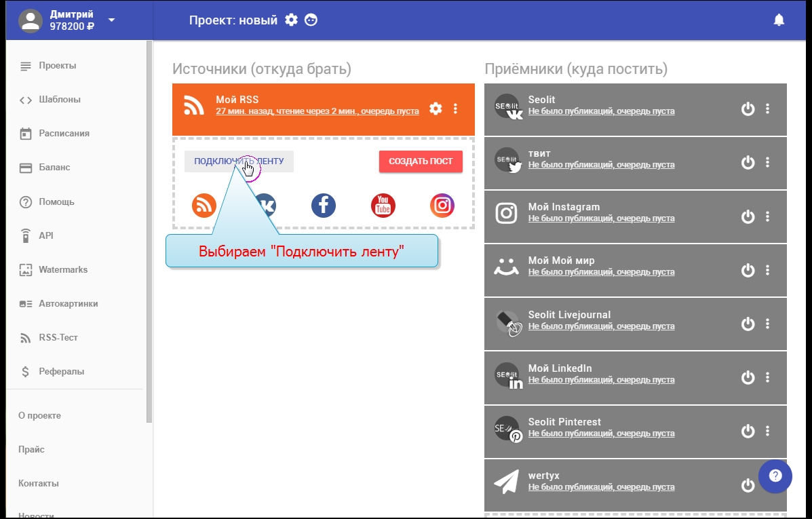Click the sidebar vertical scrollbar
812x519 pixels.
click(149, 231)
